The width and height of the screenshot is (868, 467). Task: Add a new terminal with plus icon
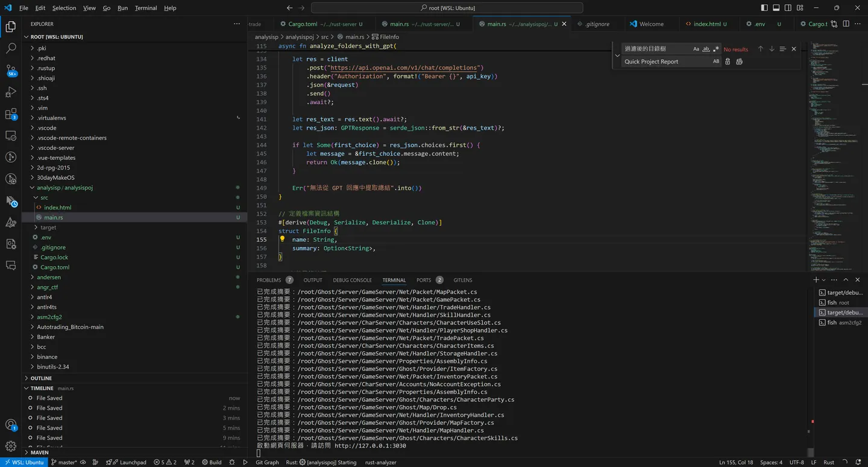[x=816, y=280]
